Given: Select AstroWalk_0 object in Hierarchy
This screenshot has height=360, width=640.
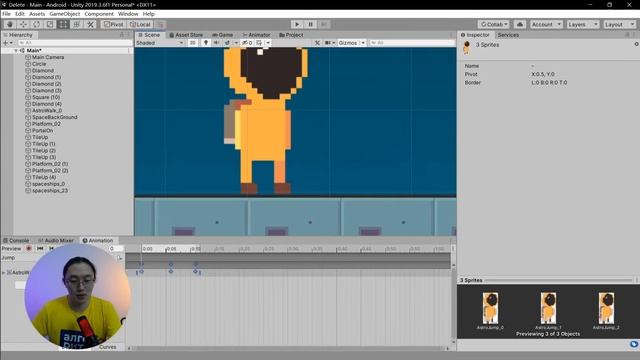Looking at the screenshot, I should [x=47, y=111].
